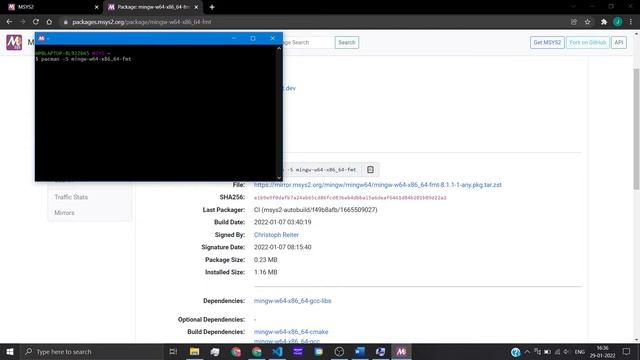Open the clock and date flyout
The image size is (640, 360).
(x=602, y=351)
